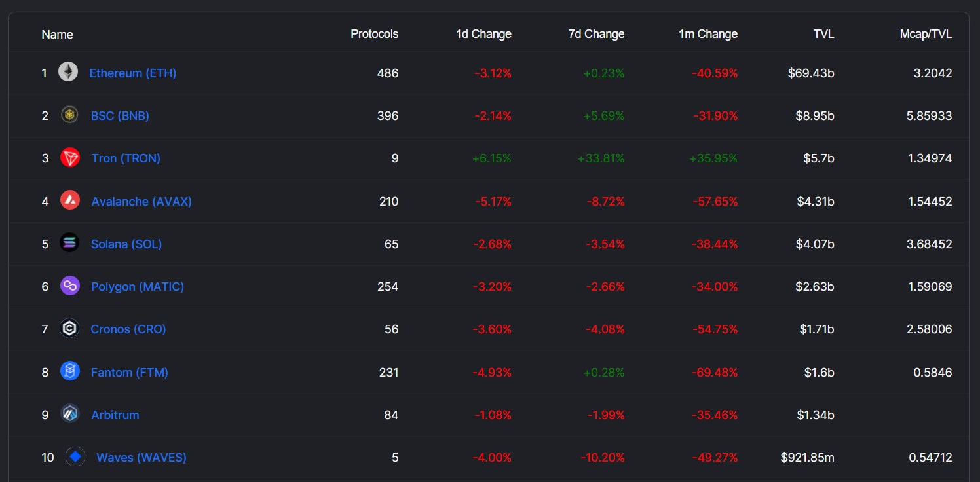Select Ethereum Mcap/TVL value 3.2042
The image size is (980, 482).
click(x=933, y=73)
